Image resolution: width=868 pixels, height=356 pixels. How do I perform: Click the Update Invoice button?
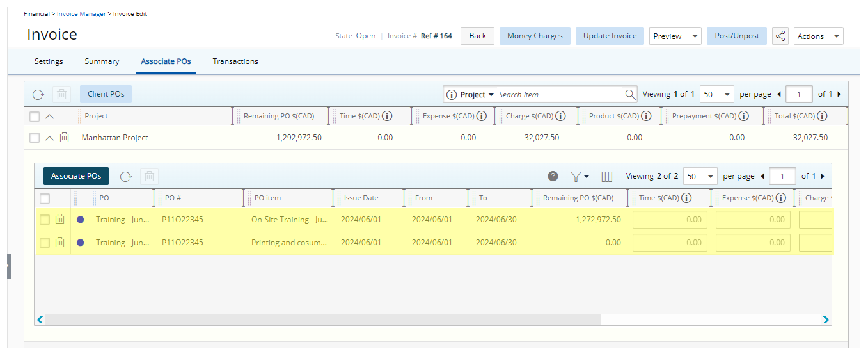(610, 36)
